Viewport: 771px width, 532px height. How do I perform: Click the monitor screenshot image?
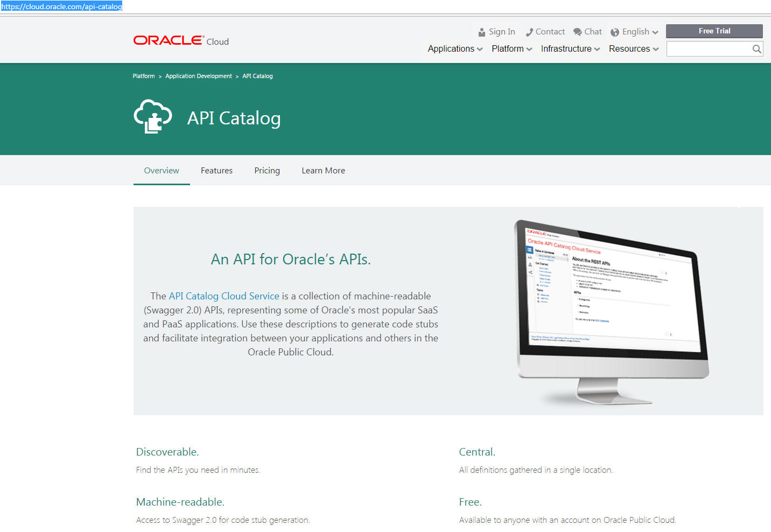click(611, 311)
